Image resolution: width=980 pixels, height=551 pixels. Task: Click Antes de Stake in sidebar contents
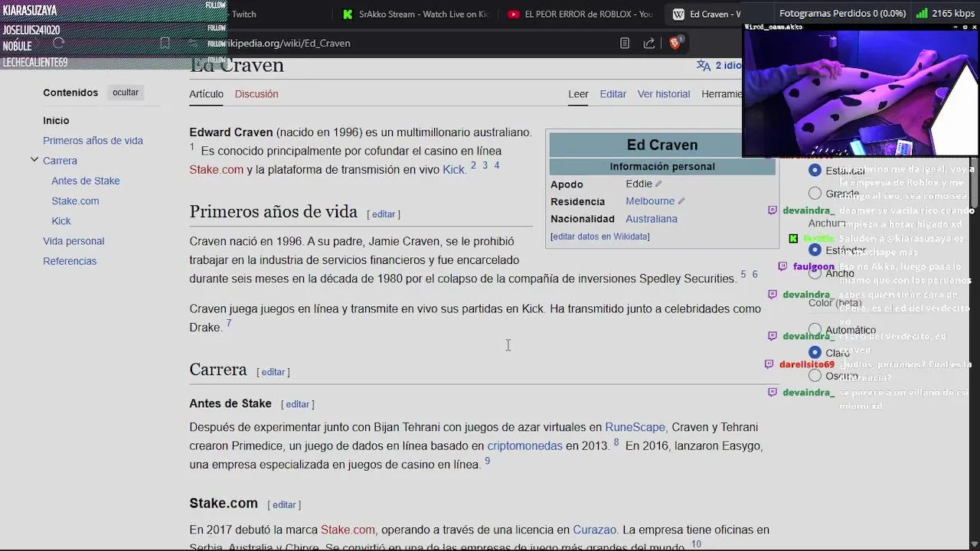pyautogui.click(x=86, y=181)
